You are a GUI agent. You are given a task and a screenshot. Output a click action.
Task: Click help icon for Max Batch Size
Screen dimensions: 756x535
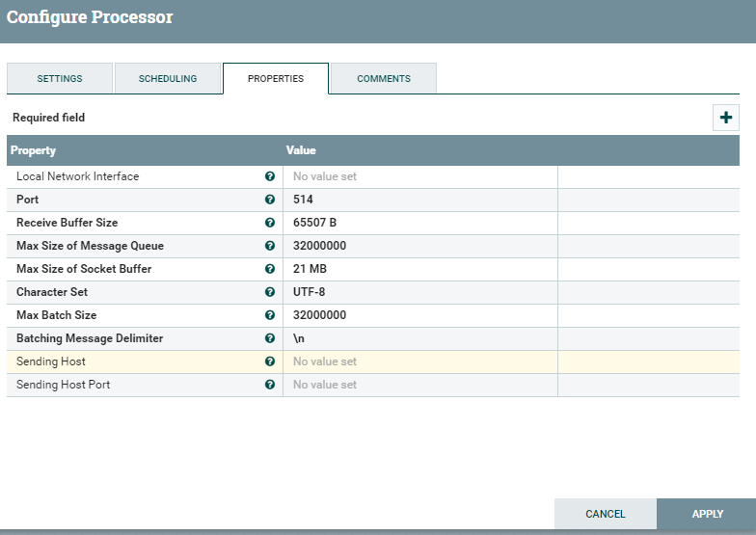click(270, 315)
